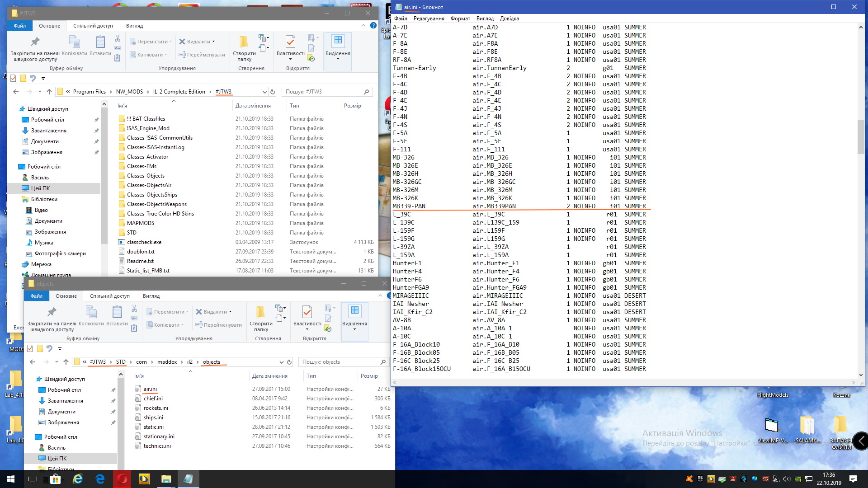Click the up-arrow navigation button in objects window
The image size is (868, 488).
coord(66,362)
